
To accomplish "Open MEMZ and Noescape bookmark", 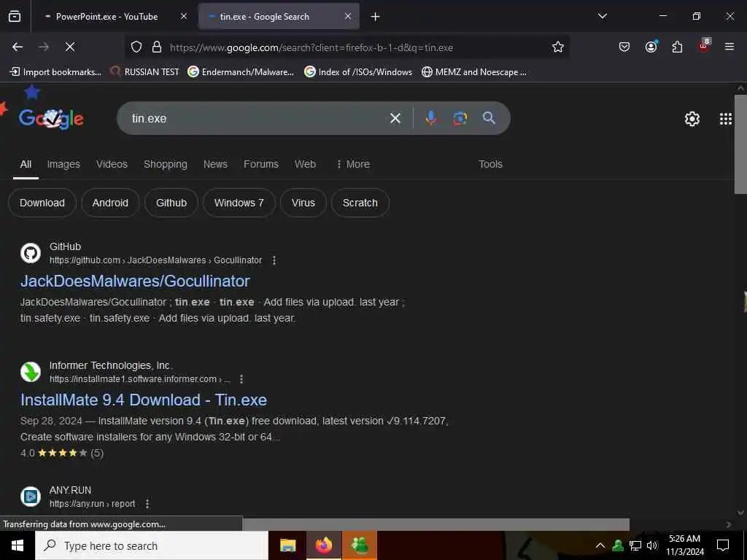I will click(x=474, y=72).
